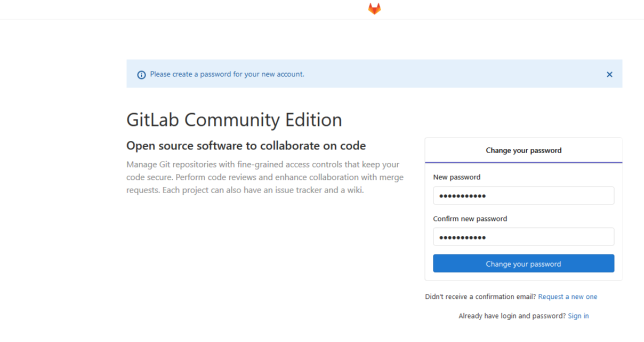644x342 pixels.
Task: Click the GitLab fox logo
Action: [374, 9]
